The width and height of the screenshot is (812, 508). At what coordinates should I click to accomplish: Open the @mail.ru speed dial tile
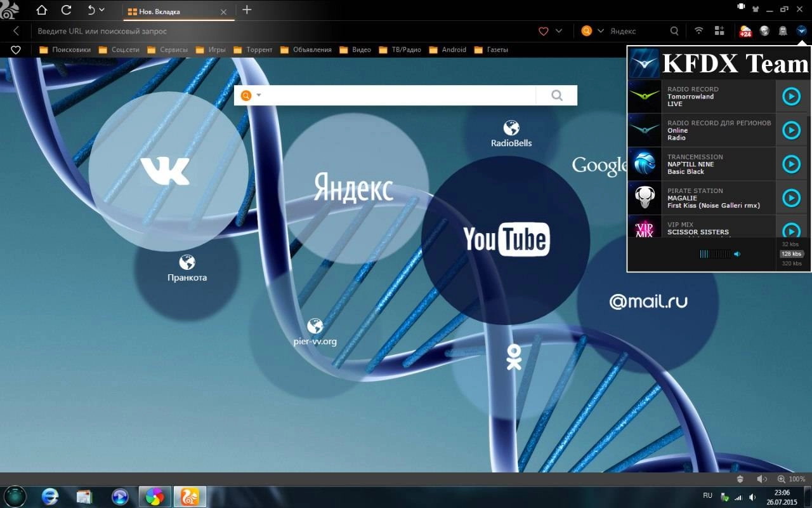pyautogui.click(x=648, y=301)
